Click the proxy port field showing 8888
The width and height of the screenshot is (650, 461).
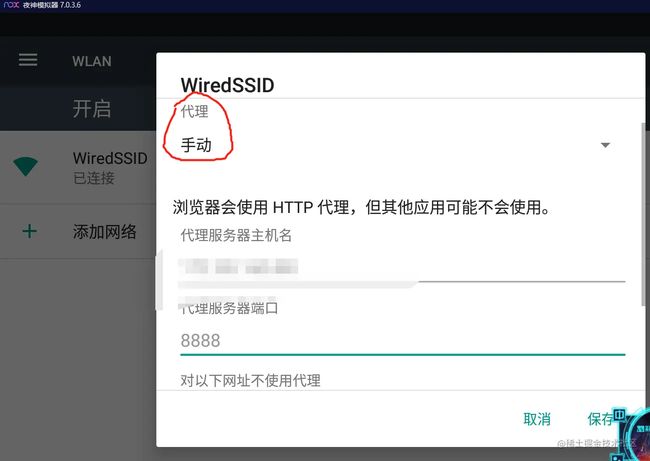pyautogui.click(x=402, y=341)
